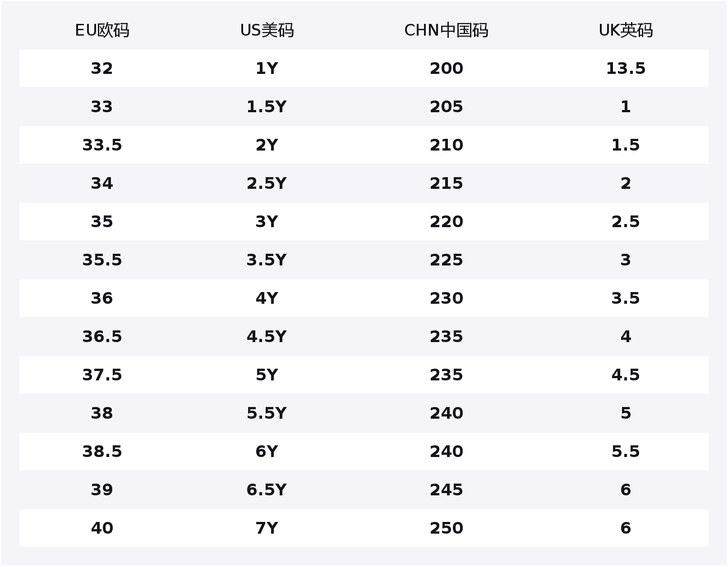Click CHN size 245 cell
The width and height of the screenshot is (728, 567).
(x=446, y=490)
